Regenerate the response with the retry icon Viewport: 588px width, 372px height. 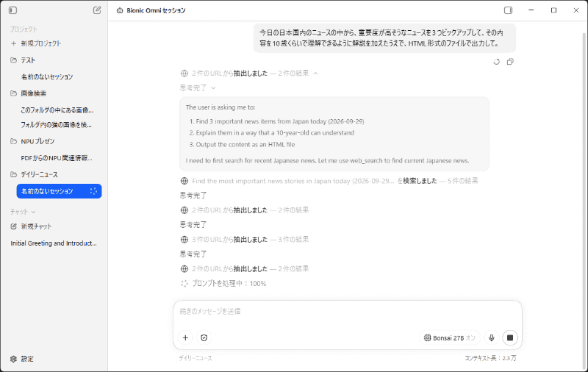point(497,62)
